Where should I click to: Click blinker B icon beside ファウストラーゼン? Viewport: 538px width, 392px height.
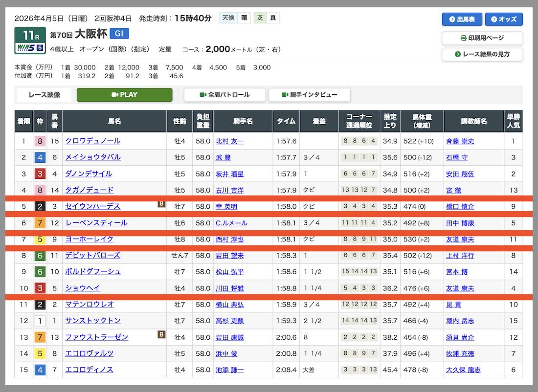[x=161, y=334]
